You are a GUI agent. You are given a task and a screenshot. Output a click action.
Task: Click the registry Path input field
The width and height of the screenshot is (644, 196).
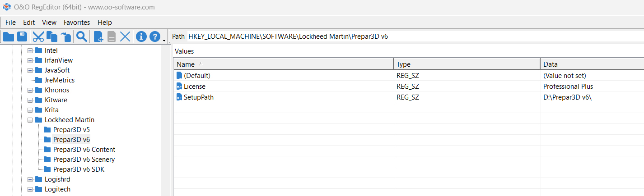pyautogui.click(x=406, y=36)
